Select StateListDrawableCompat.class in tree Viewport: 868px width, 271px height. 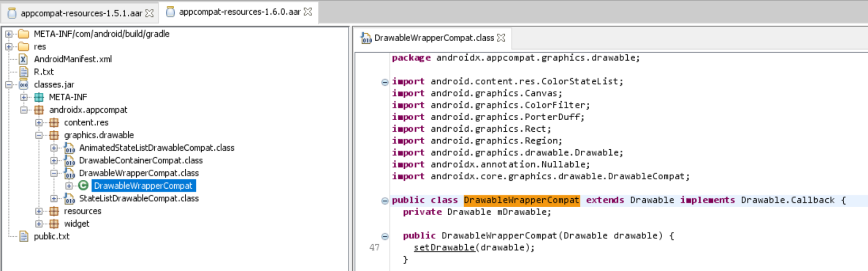(x=139, y=198)
